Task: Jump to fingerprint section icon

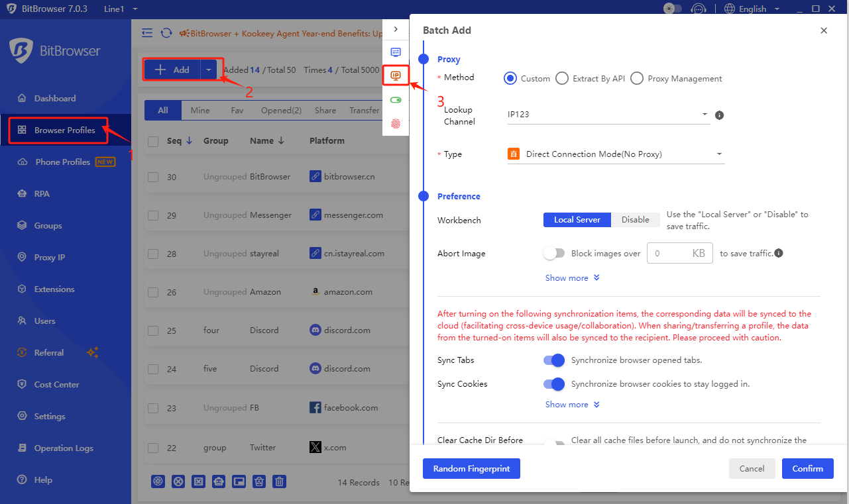Action: pos(396,124)
